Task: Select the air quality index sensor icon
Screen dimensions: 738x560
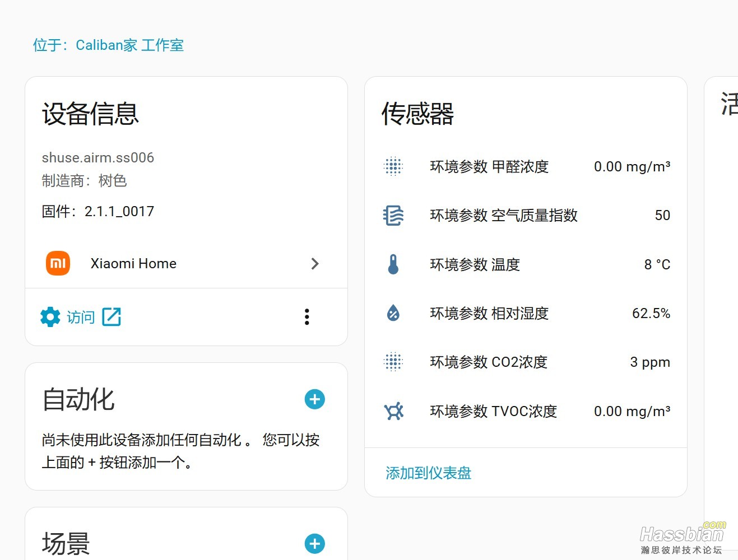Action: click(393, 215)
